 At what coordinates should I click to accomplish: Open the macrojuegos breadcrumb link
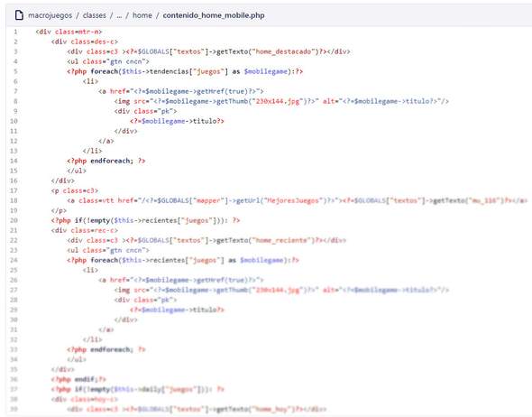[x=50, y=15]
